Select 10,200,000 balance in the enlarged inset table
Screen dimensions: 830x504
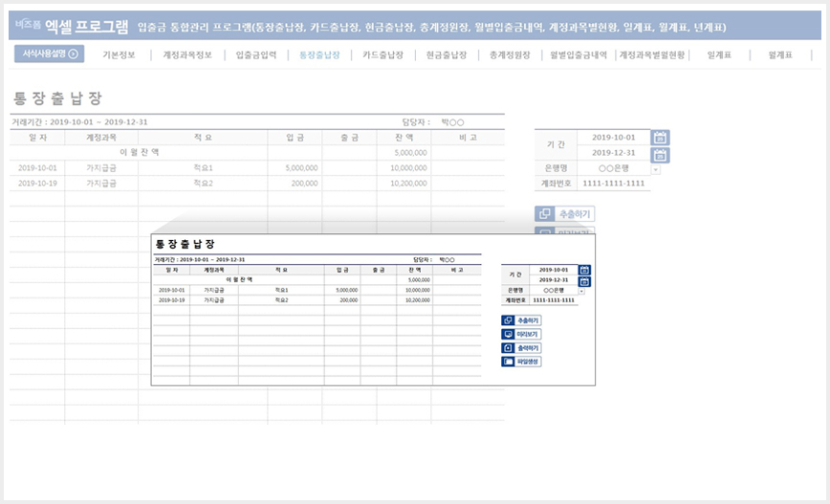click(417, 300)
